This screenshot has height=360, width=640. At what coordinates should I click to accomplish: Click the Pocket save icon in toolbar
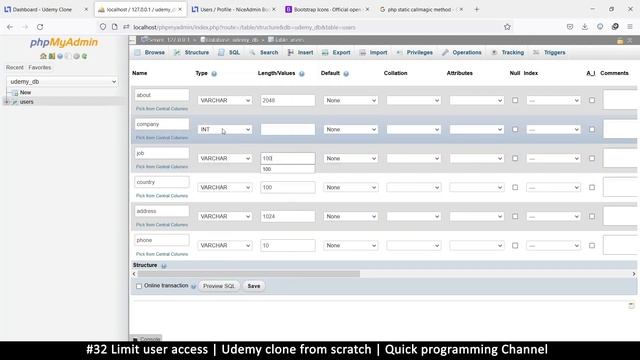(570, 27)
